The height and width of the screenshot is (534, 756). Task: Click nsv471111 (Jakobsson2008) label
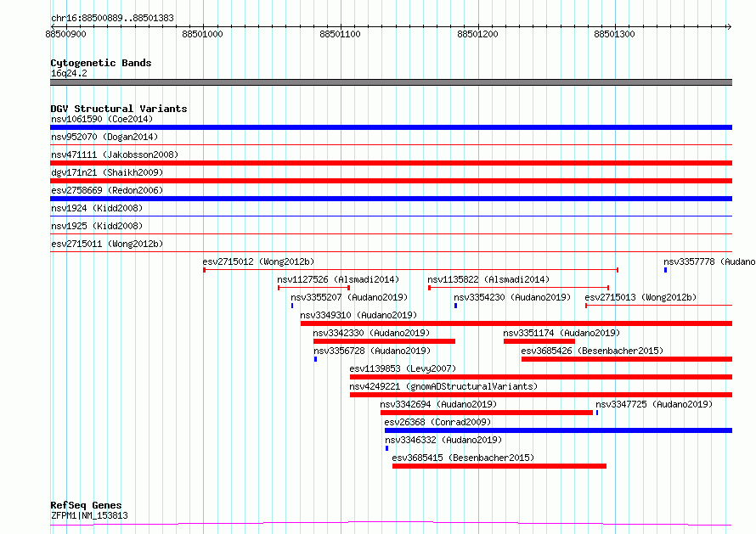click(x=115, y=155)
